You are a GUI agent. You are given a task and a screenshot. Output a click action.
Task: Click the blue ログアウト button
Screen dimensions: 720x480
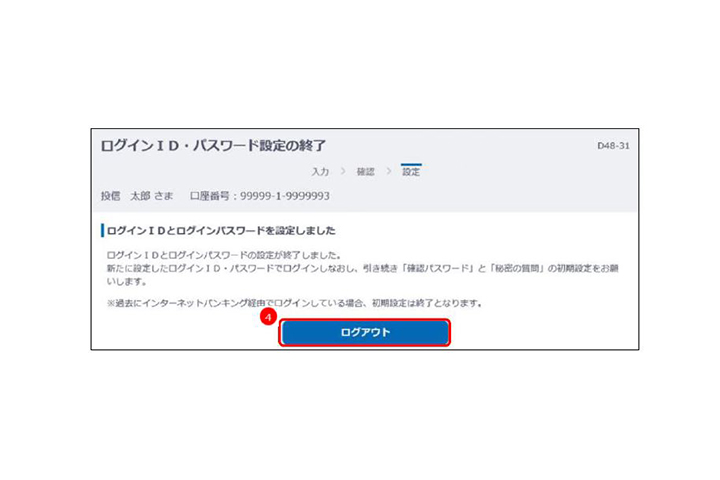click(x=365, y=332)
